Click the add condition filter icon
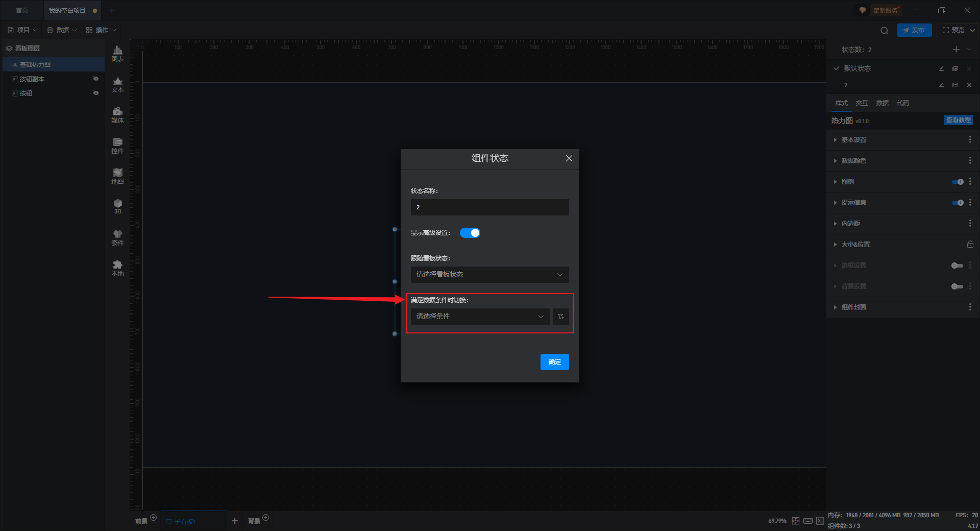Image resolution: width=980 pixels, height=531 pixels. [561, 317]
